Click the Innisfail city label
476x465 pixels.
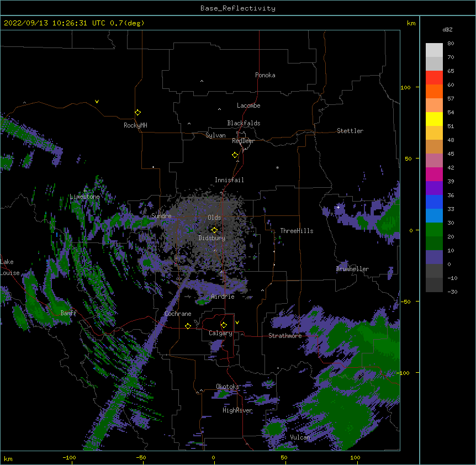click(x=229, y=180)
